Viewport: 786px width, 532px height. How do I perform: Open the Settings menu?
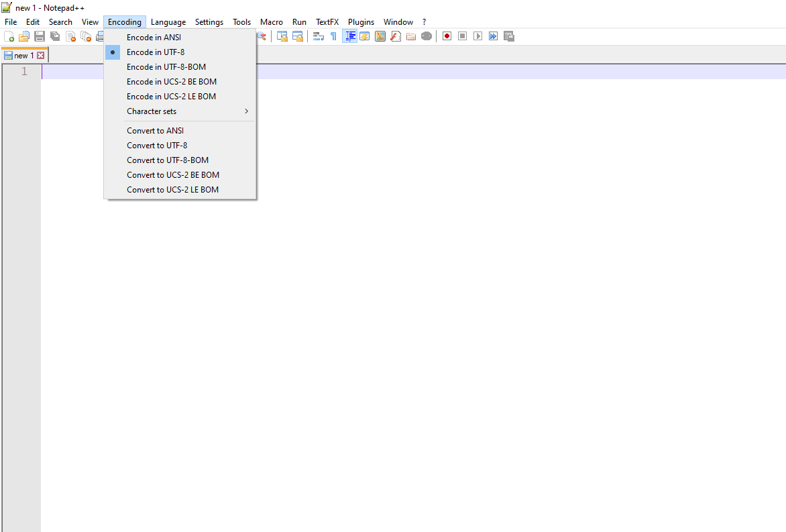pos(209,22)
